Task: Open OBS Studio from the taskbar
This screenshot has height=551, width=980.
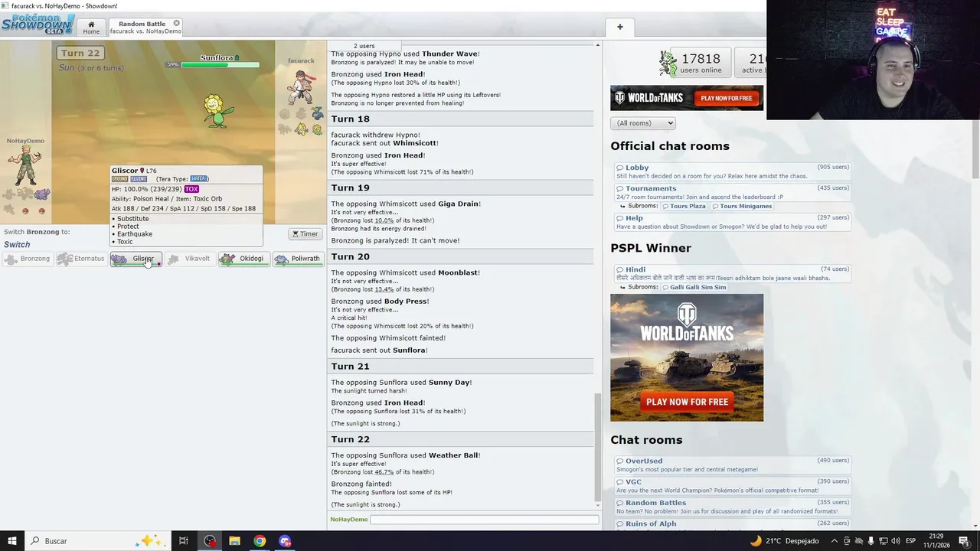Action: click(x=210, y=541)
